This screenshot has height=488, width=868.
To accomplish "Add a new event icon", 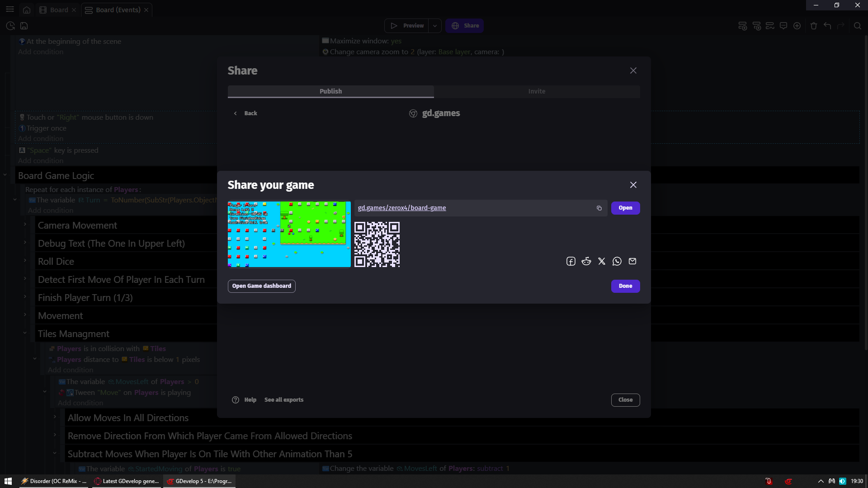I will pyautogui.click(x=742, y=26).
